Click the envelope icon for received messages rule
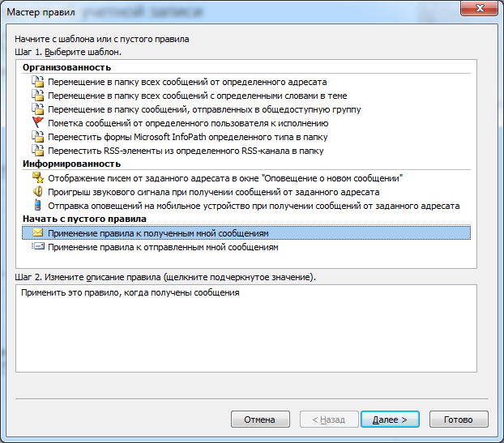This screenshot has height=443, width=504. pos(37,232)
